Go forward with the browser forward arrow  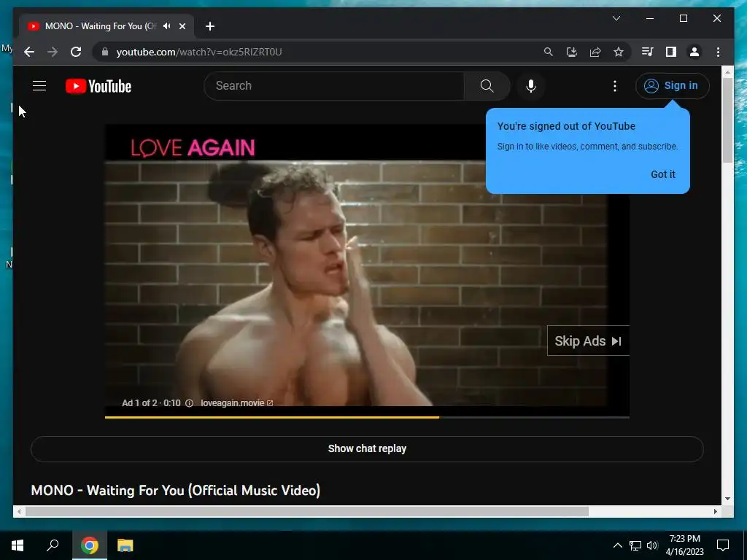coord(53,52)
